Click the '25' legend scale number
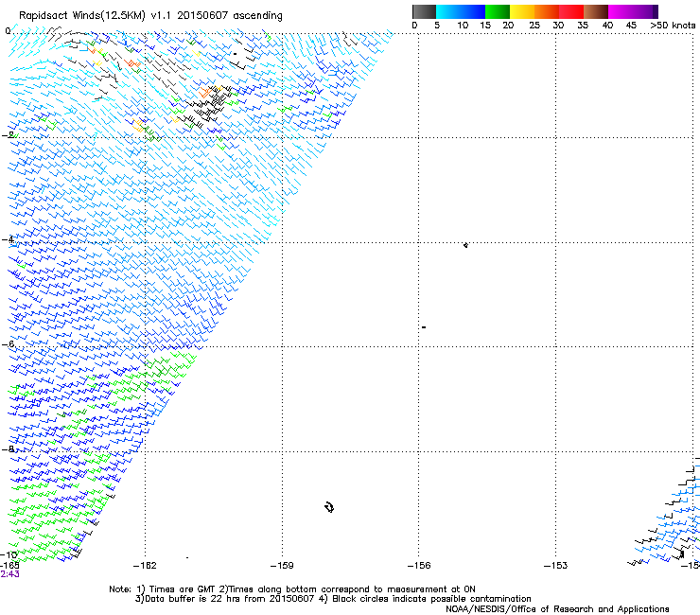This screenshot has width=700, height=615. [534, 26]
